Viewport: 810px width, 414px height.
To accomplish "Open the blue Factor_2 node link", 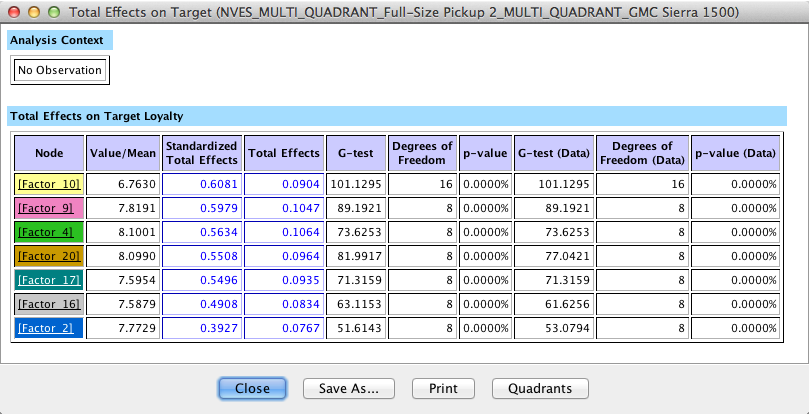I will tap(49, 328).
